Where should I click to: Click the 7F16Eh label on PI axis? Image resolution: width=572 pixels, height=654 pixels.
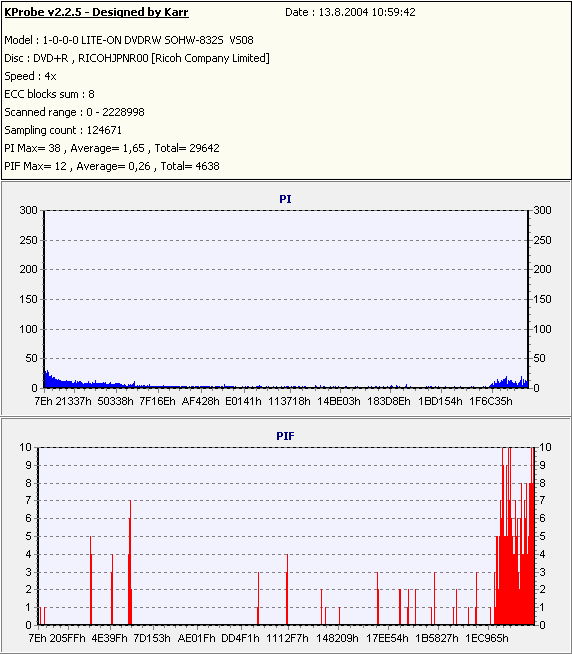click(x=157, y=402)
